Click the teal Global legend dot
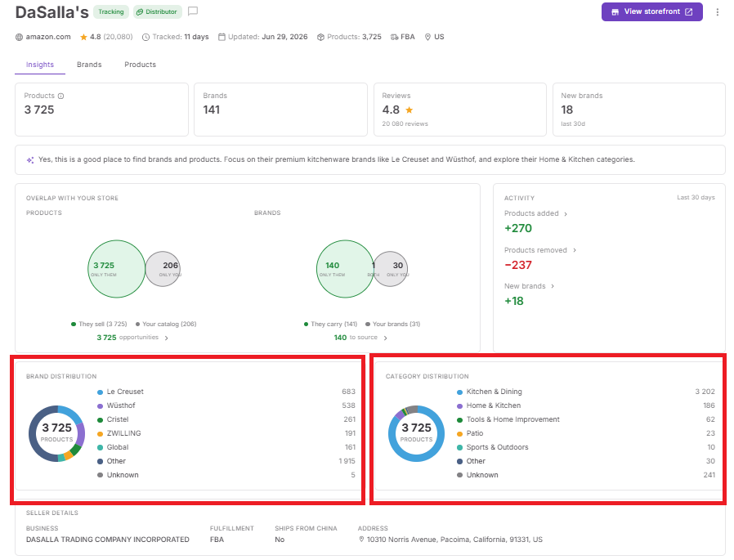 coord(101,448)
